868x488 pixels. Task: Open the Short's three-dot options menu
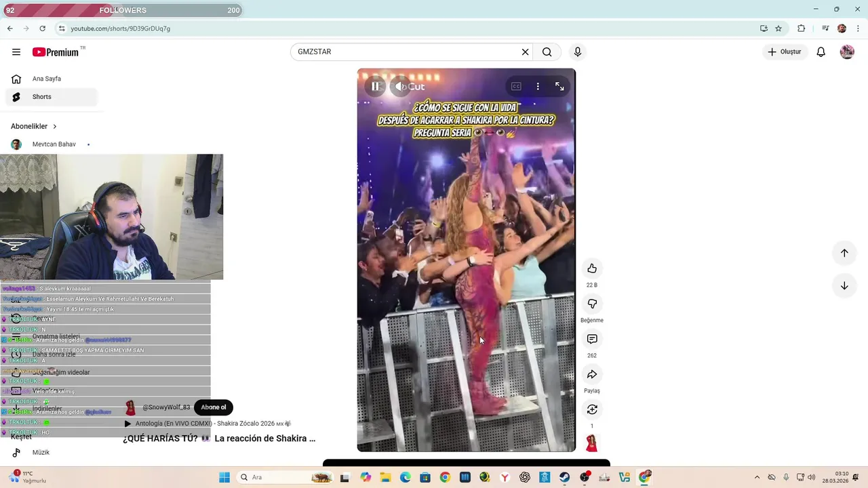pyautogui.click(x=538, y=86)
